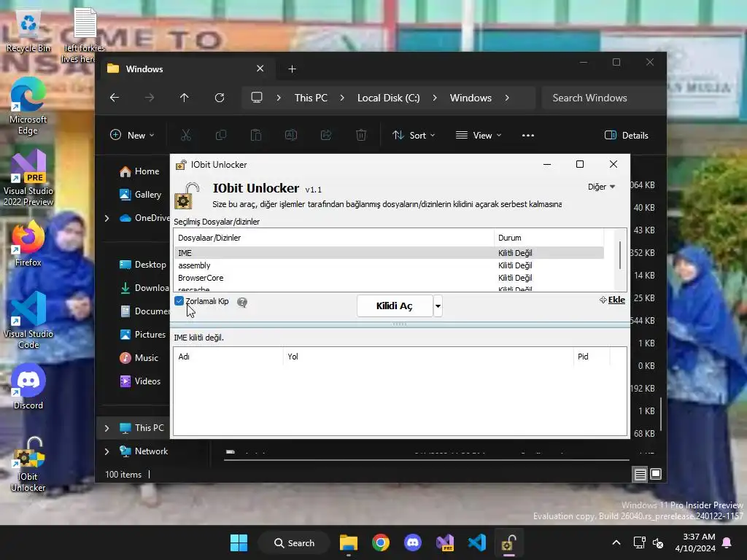Click the Yol column header

click(428, 356)
